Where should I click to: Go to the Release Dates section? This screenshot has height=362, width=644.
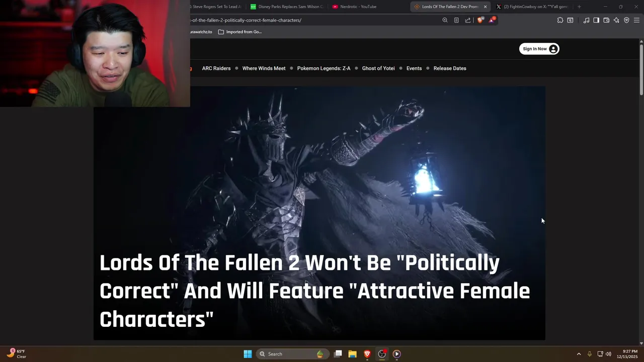click(x=450, y=68)
